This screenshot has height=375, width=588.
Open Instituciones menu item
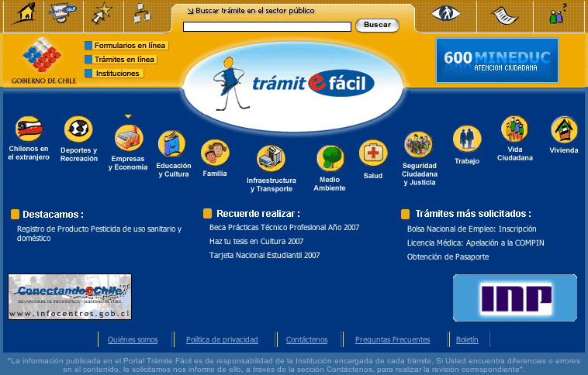pyautogui.click(x=114, y=74)
